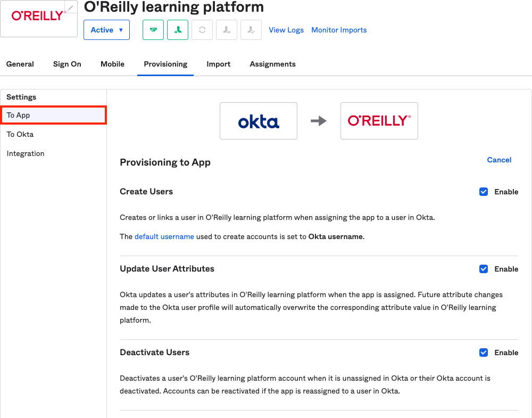532x418 pixels.
Task: Click the Provisioning to App heading
Action: click(165, 162)
